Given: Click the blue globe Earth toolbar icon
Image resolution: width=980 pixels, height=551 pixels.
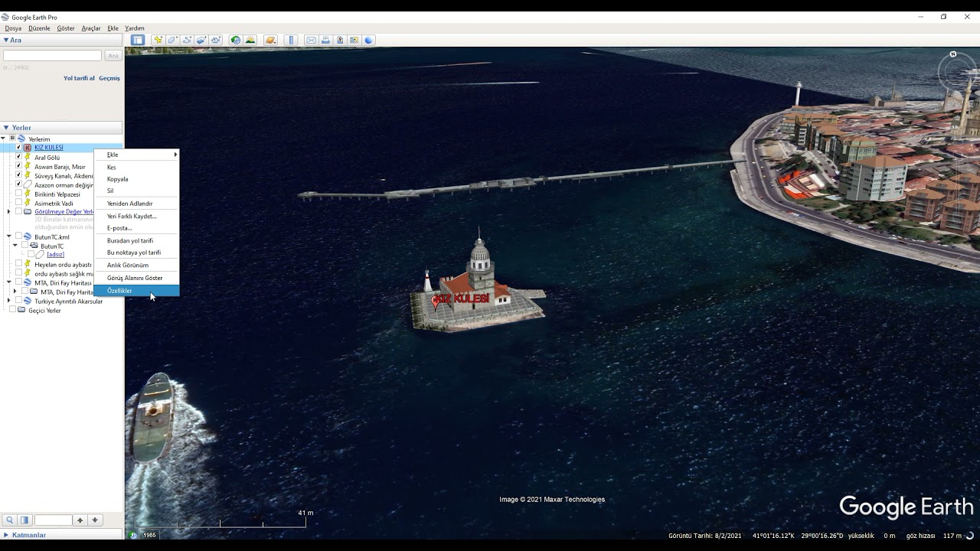Looking at the screenshot, I should [x=368, y=40].
